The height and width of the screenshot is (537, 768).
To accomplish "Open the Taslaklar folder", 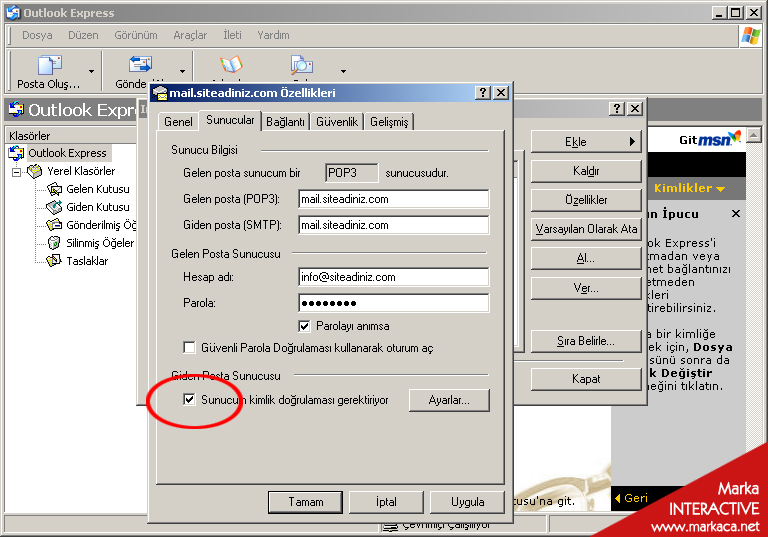I will pos(87,261).
